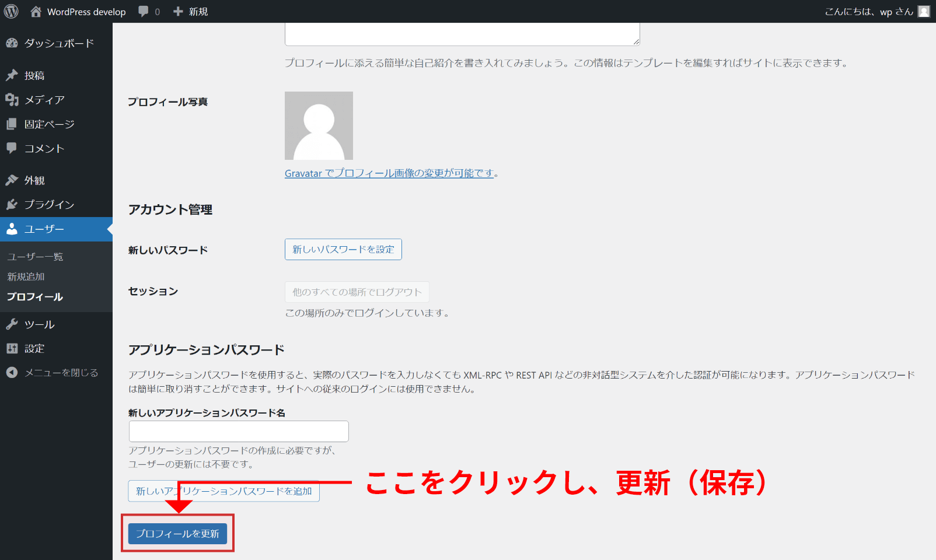Image resolution: width=936 pixels, height=560 pixels.
Task: Click the ユーザー person icon
Action: pyautogui.click(x=12, y=229)
